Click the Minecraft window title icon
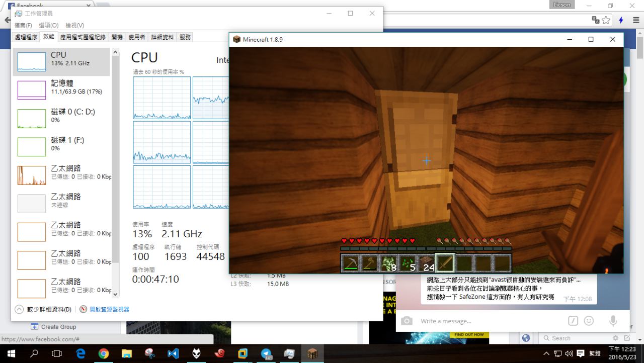The width and height of the screenshot is (644, 363). [x=236, y=39]
